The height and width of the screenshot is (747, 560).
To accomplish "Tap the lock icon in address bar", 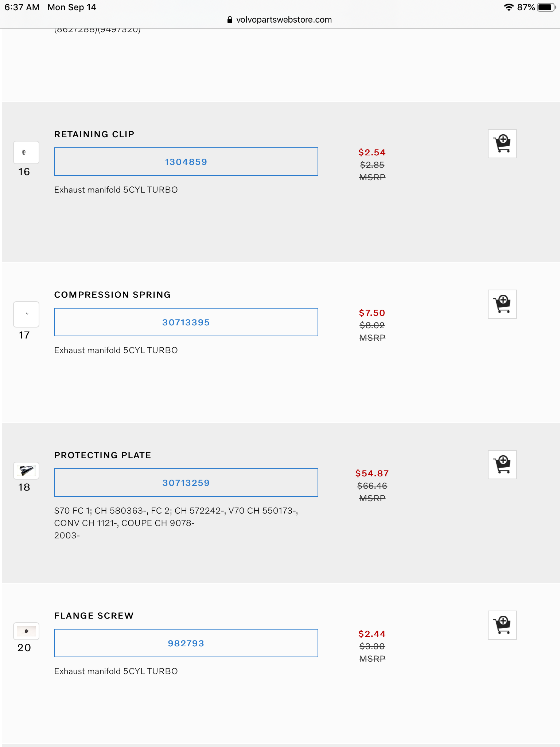I will (230, 20).
